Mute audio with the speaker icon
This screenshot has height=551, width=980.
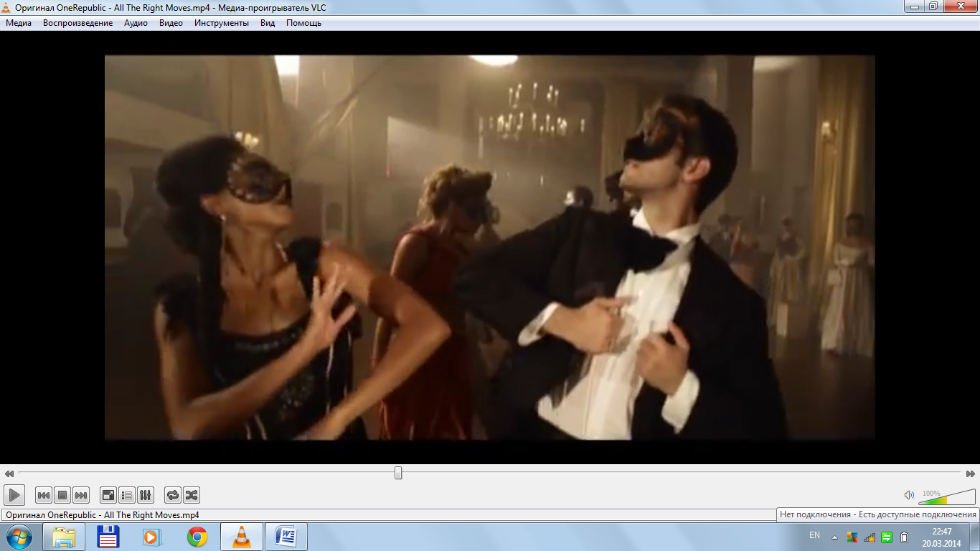(x=909, y=495)
